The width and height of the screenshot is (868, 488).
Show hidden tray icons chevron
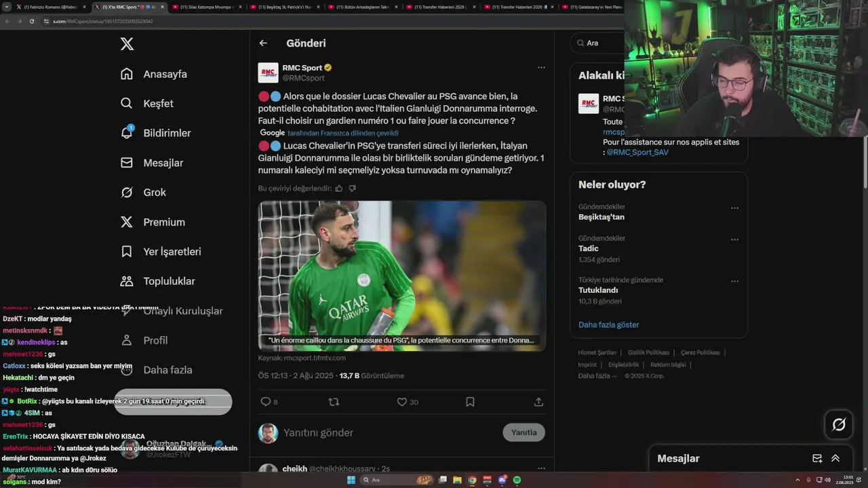pyautogui.click(x=797, y=480)
